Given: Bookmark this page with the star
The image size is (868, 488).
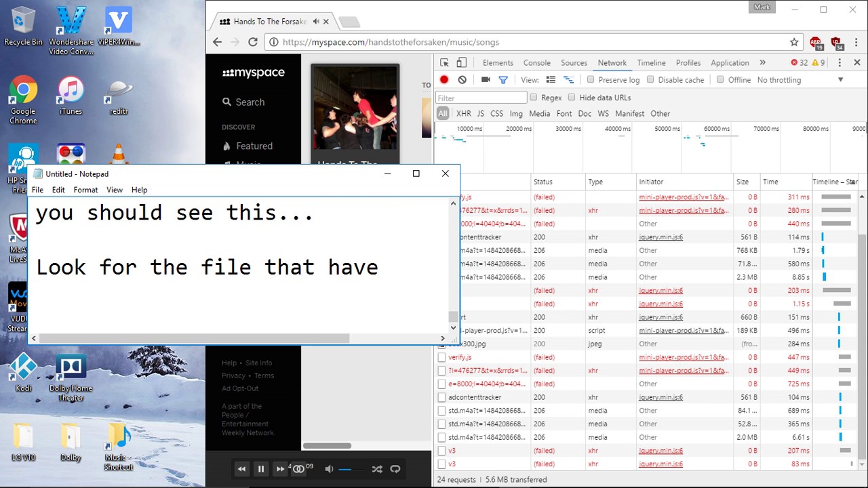Looking at the screenshot, I should 794,42.
